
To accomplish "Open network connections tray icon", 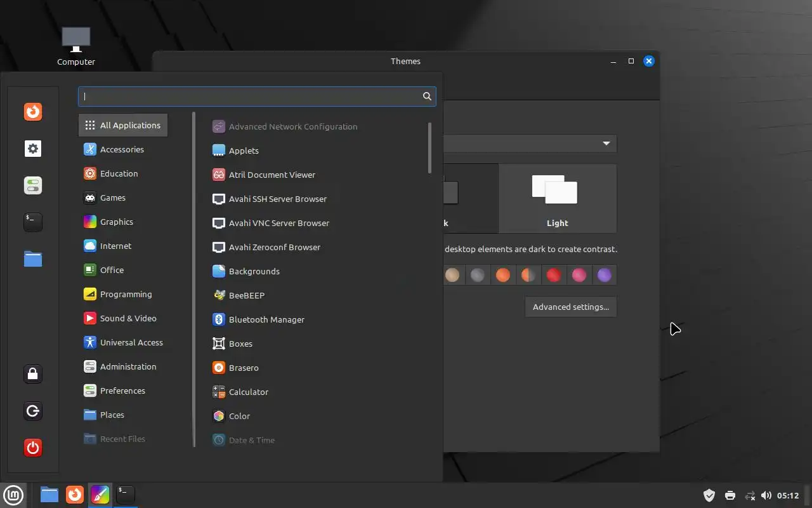I will 750,495.
